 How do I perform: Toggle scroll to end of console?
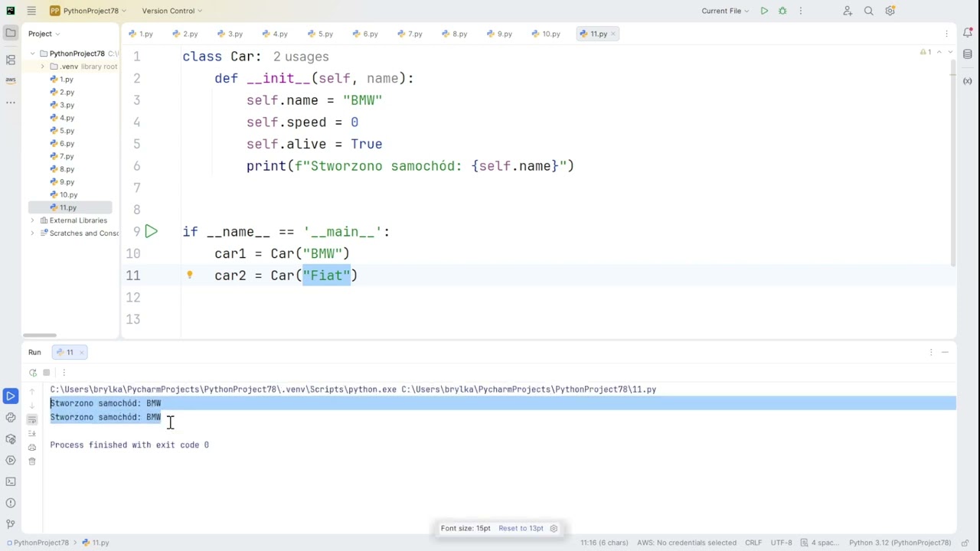click(x=32, y=433)
